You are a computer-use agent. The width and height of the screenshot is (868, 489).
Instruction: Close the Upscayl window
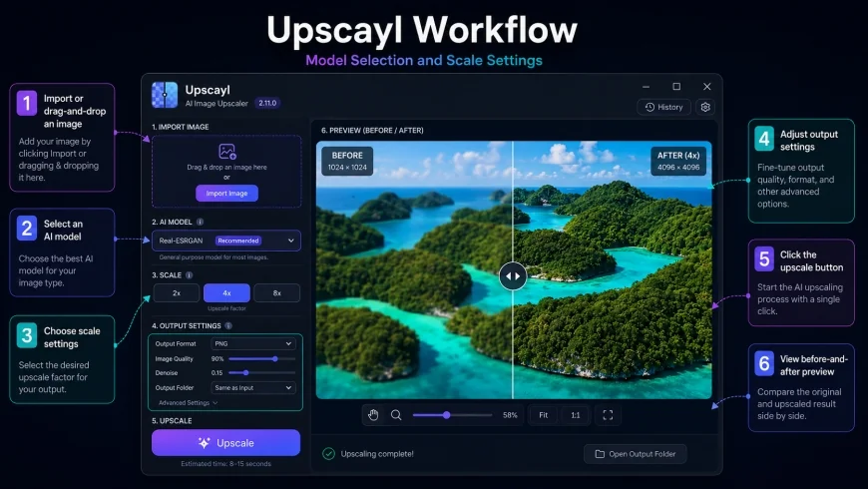click(707, 87)
